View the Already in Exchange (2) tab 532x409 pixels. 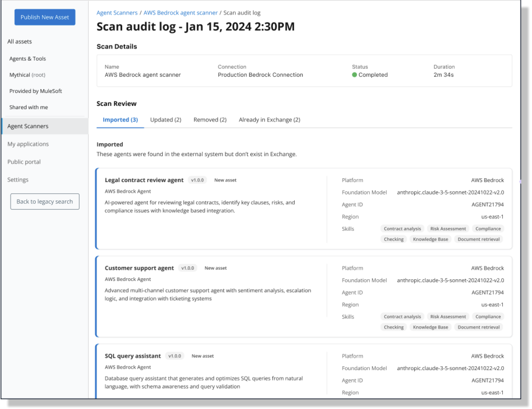tap(269, 120)
